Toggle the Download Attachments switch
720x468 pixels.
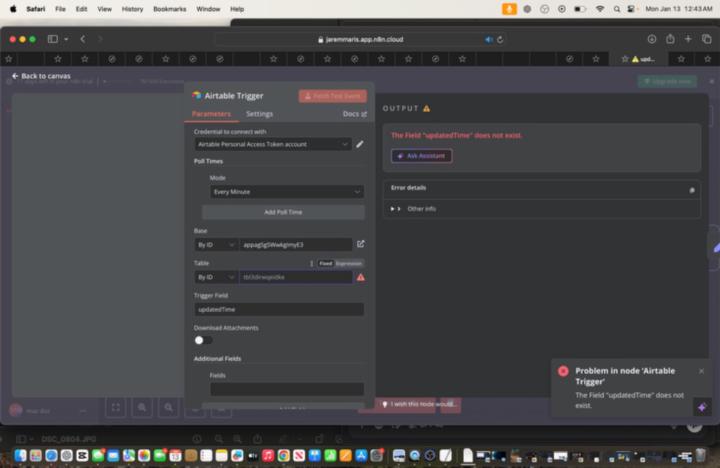click(203, 340)
